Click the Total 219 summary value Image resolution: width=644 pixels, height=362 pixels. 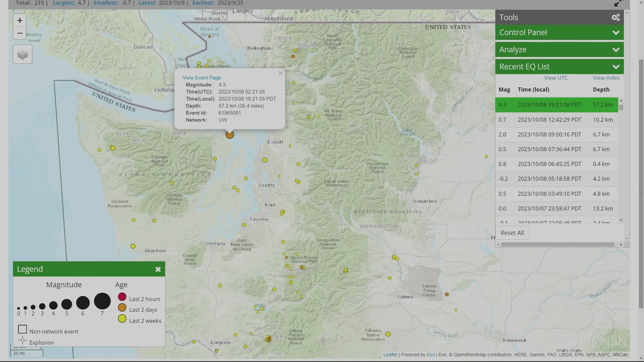(39, 3)
